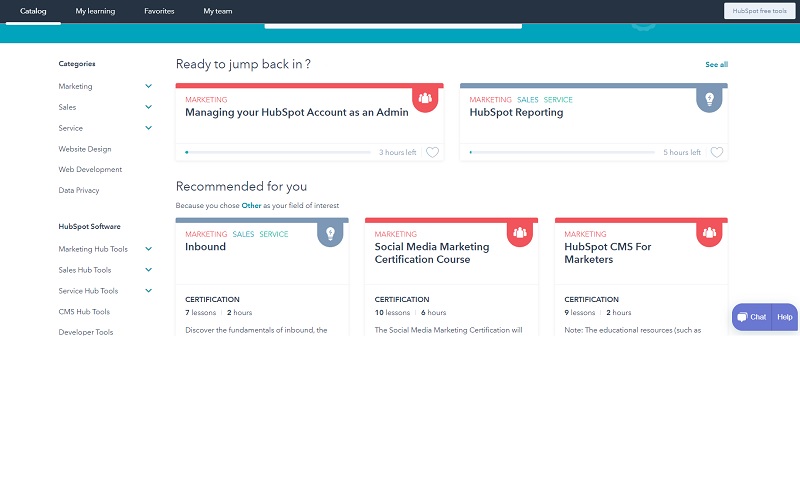Click progress bar on HubSpot Reporting card

(562, 152)
